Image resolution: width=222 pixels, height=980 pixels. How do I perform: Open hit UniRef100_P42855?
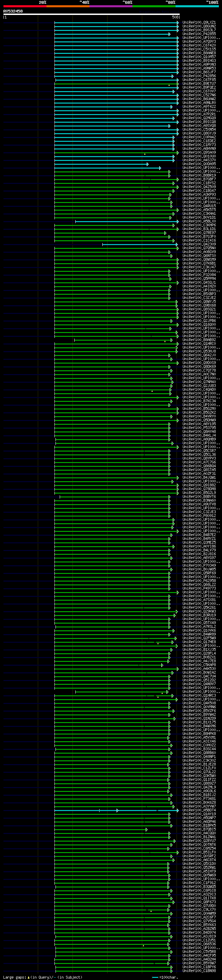coord(199,34)
